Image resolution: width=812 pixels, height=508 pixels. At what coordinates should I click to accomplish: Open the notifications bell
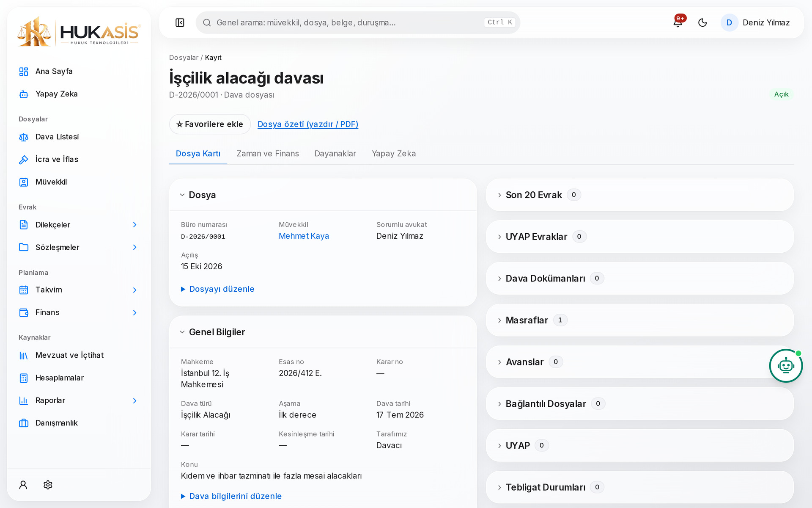(x=678, y=22)
